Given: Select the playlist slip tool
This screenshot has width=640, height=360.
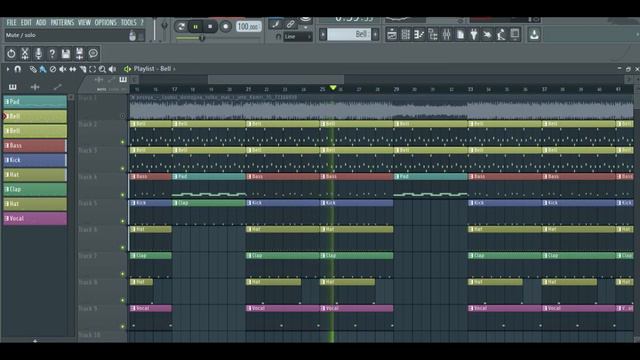Looking at the screenshot, I should click(x=73, y=69).
